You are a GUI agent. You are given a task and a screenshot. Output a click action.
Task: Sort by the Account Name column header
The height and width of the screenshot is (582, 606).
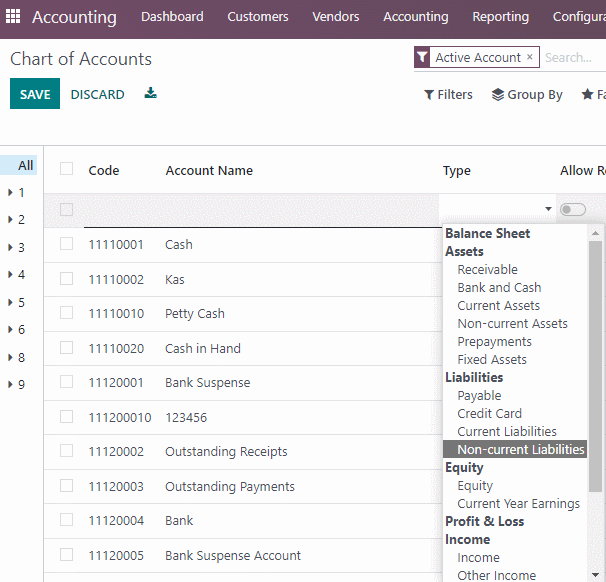(209, 170)
